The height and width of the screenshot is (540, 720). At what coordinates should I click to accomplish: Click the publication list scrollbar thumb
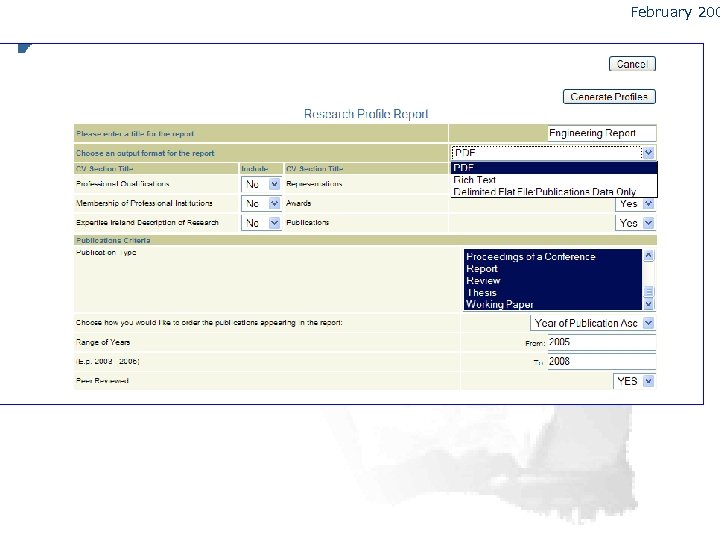tap(648, 292)
